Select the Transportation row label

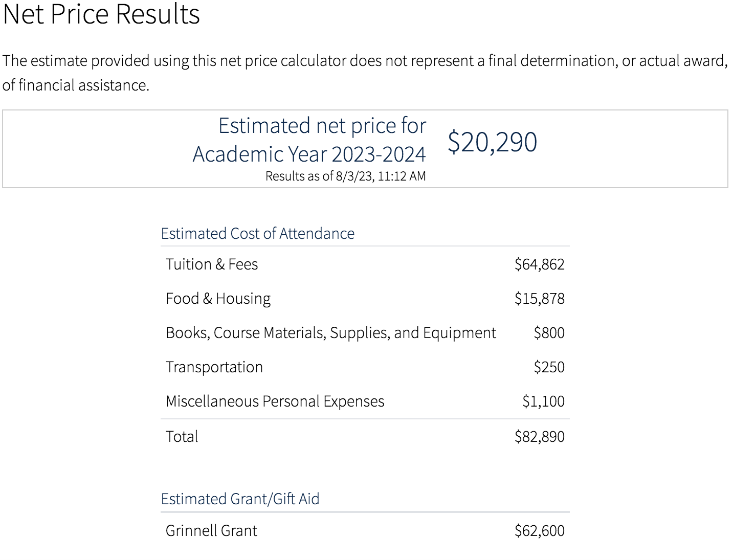click(214, 367)
